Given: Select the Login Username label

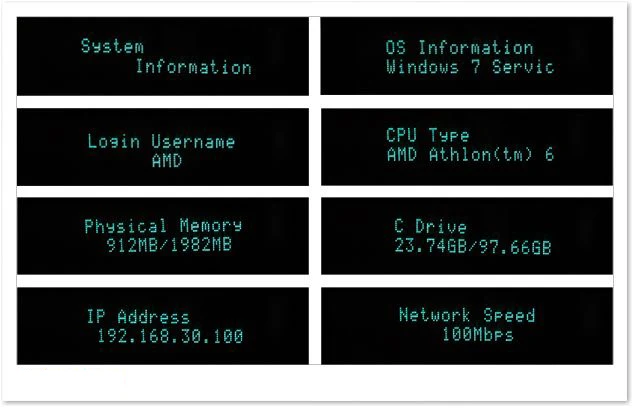Looking at the screenshot, I should pos(161,141).
